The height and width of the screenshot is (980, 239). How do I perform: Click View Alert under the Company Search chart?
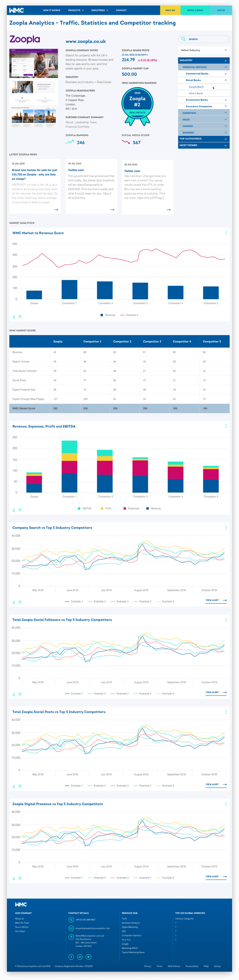coord(216,600)
